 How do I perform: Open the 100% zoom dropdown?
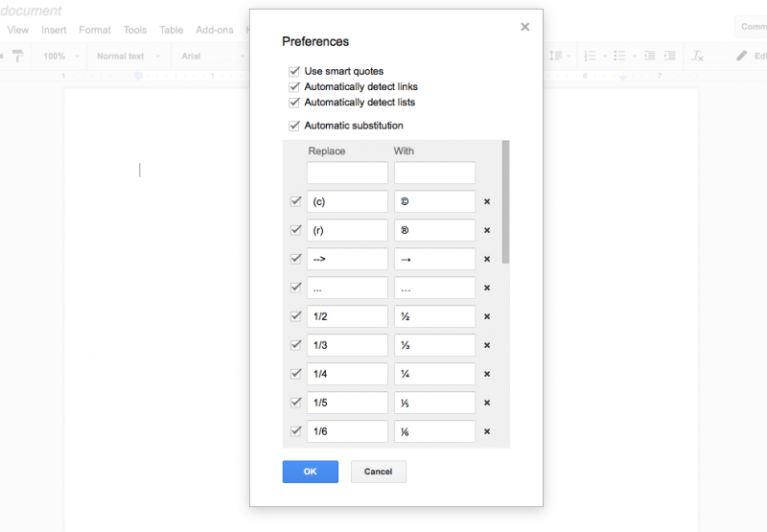[58, 57]
